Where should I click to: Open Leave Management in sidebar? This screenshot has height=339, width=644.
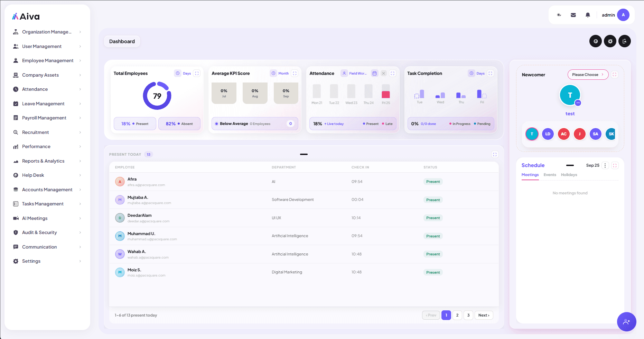click(x=47, y=104)
